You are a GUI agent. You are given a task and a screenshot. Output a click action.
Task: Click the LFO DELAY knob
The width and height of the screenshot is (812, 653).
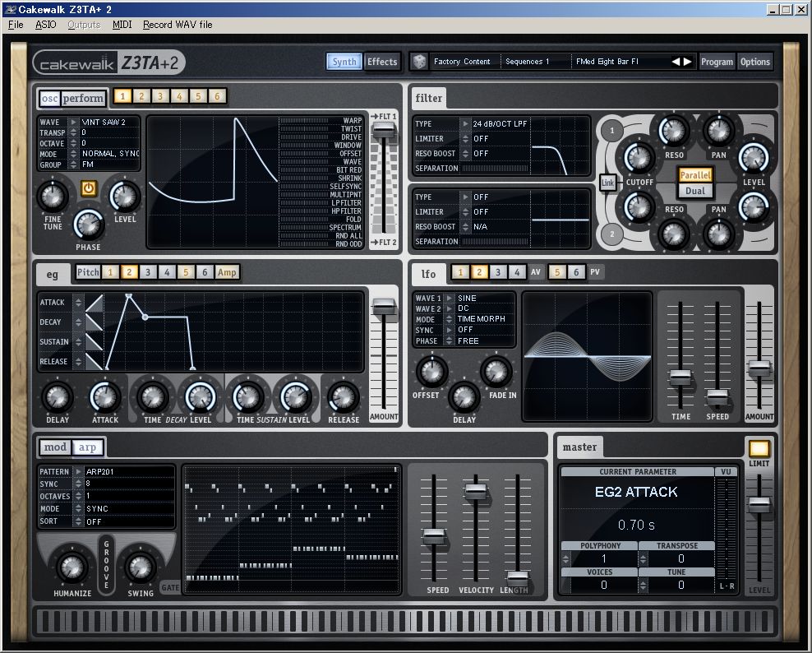tap(464, 397)
